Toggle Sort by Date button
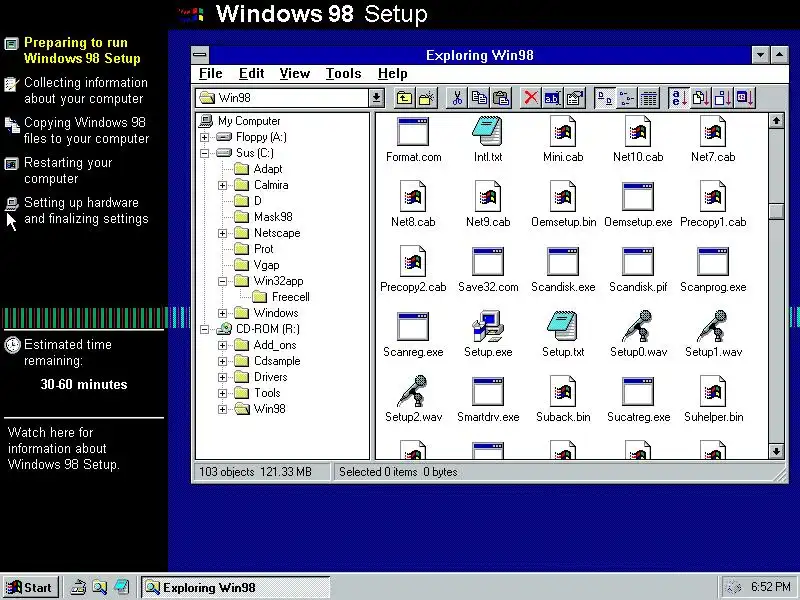Viewport: 800px width, 600px height. (745, 97)
